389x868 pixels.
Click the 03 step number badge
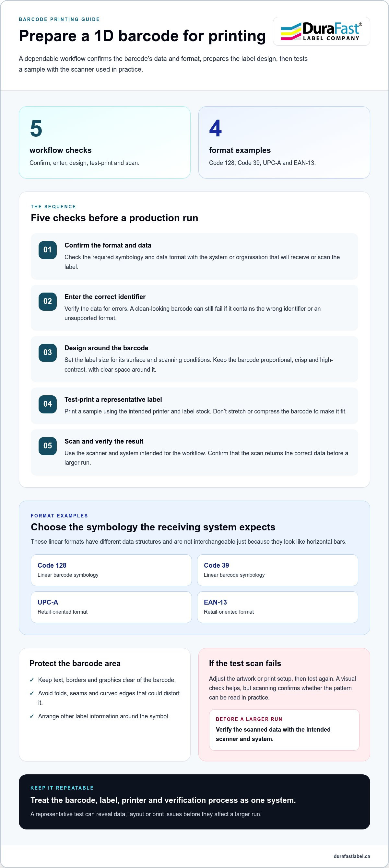(48, 353)
